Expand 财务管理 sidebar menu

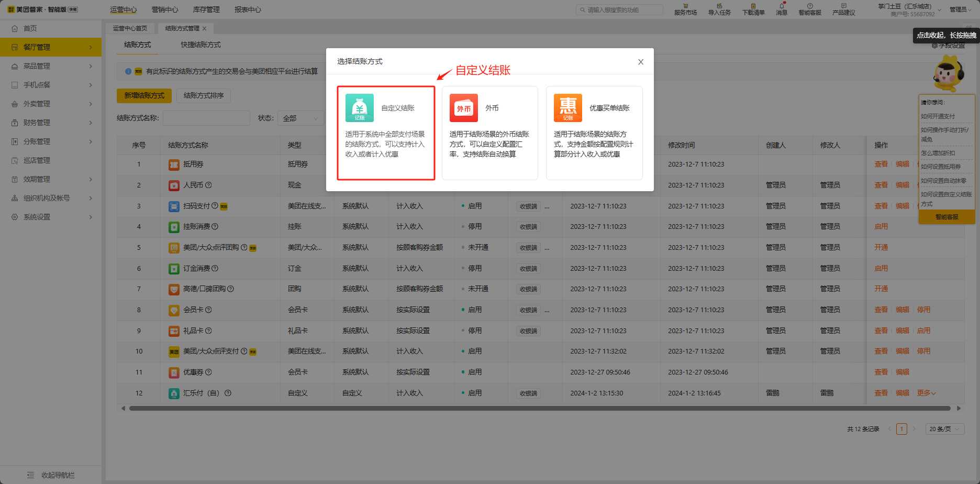[51, 123]
